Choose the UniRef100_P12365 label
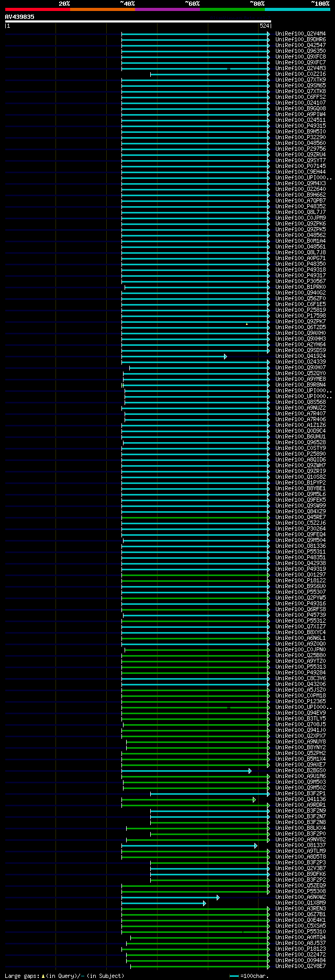The image size is (335, 980). [300, 701]
